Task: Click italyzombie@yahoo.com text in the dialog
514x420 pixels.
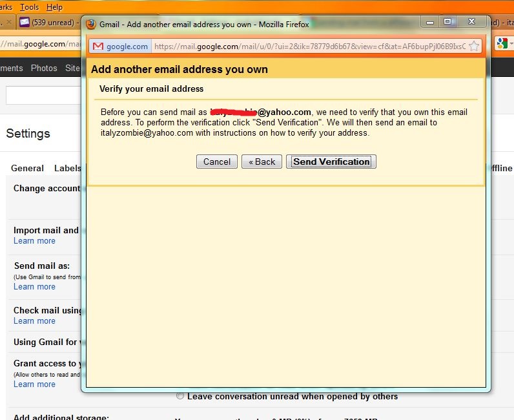Action: [147, 132]
